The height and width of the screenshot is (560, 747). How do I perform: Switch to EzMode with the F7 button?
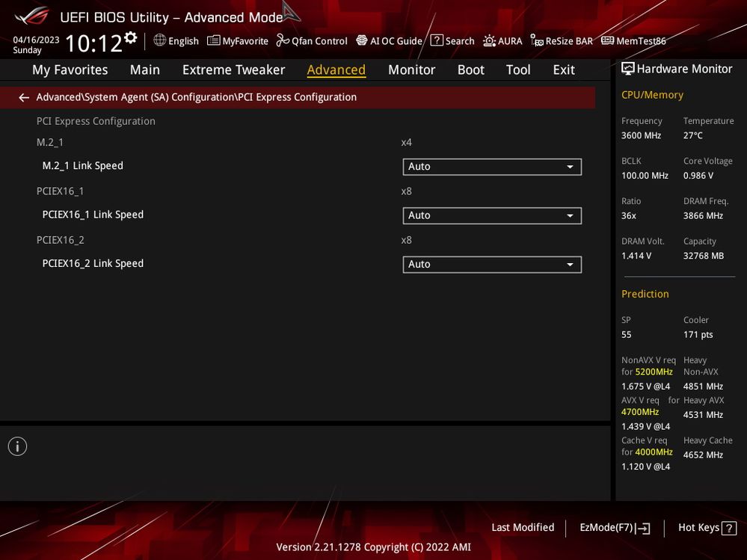(614, 528)
